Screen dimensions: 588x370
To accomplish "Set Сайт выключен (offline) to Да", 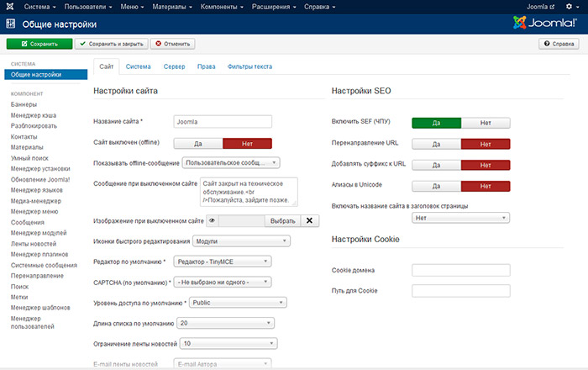I will click(x=198, y=144).
